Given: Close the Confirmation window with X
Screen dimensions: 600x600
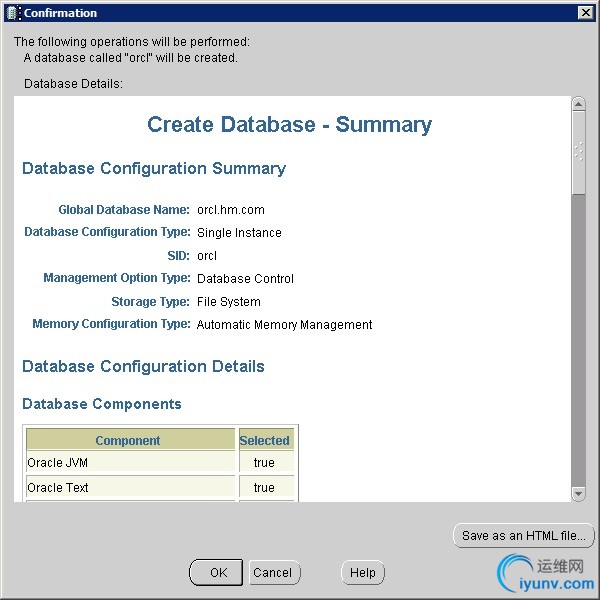Looking at the screenshot, I should [x=586, y=13].
